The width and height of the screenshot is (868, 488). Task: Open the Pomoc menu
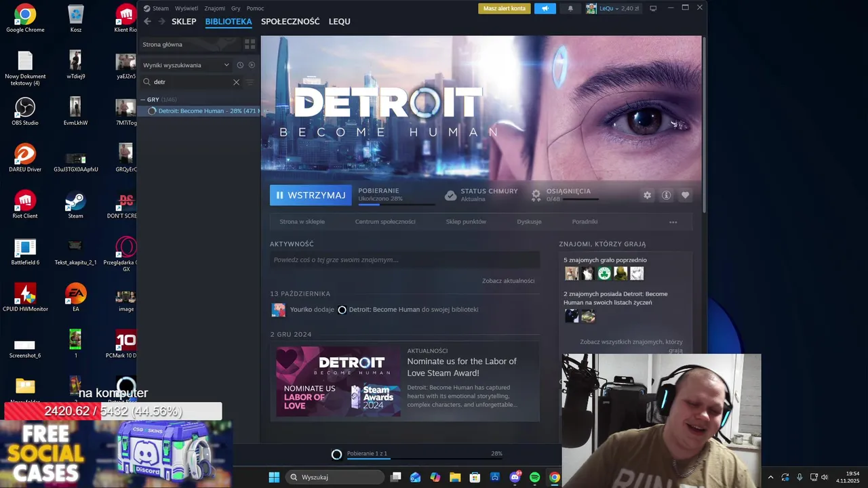coord(256,9)
